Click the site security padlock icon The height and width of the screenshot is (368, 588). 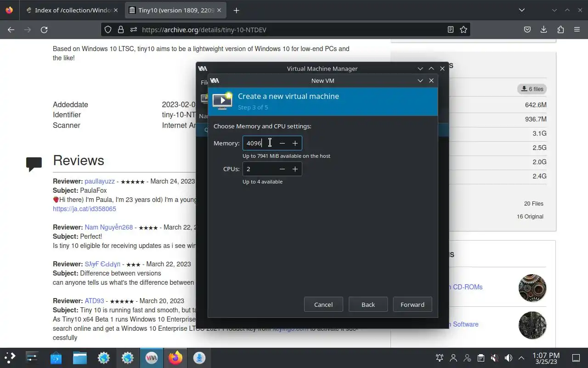(x=121, y=29)
